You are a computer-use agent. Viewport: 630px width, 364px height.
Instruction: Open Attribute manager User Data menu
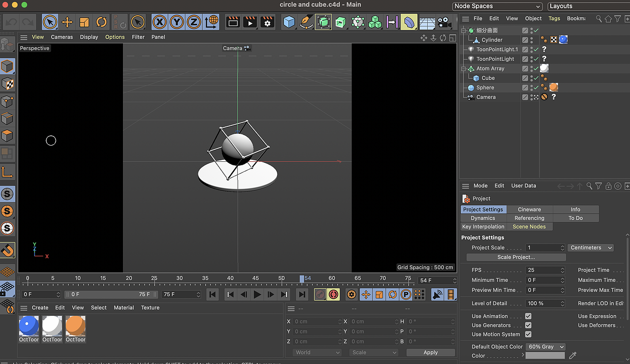524,185
